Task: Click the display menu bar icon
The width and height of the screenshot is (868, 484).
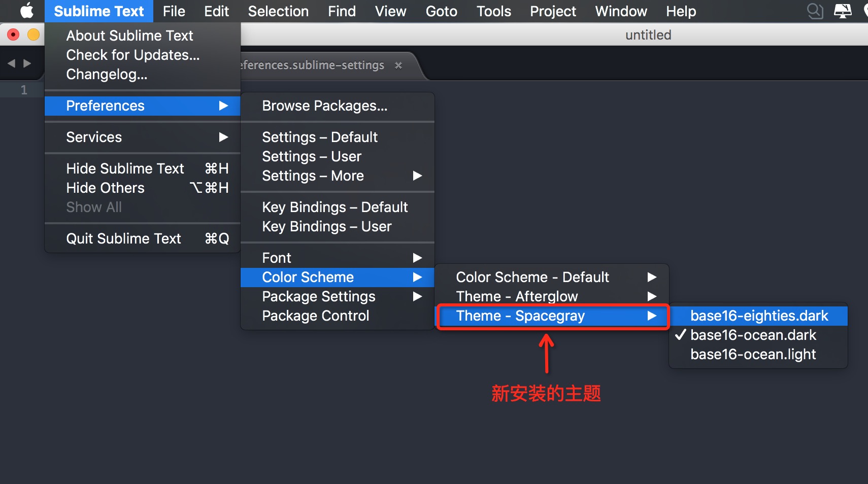Action: pyautogui.click(x=843, y=11)
